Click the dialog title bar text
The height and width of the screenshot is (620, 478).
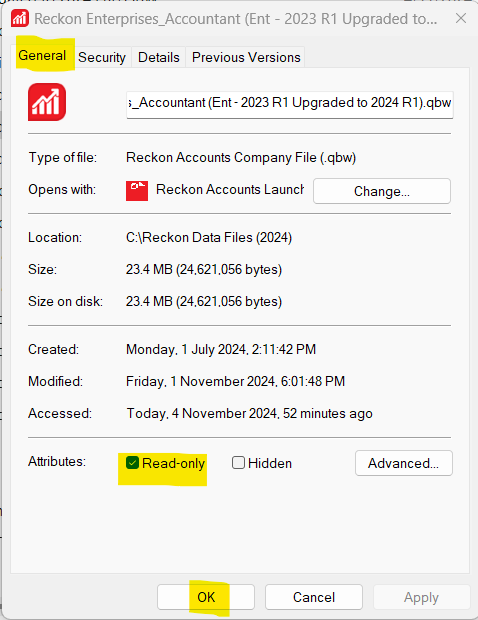236,19
